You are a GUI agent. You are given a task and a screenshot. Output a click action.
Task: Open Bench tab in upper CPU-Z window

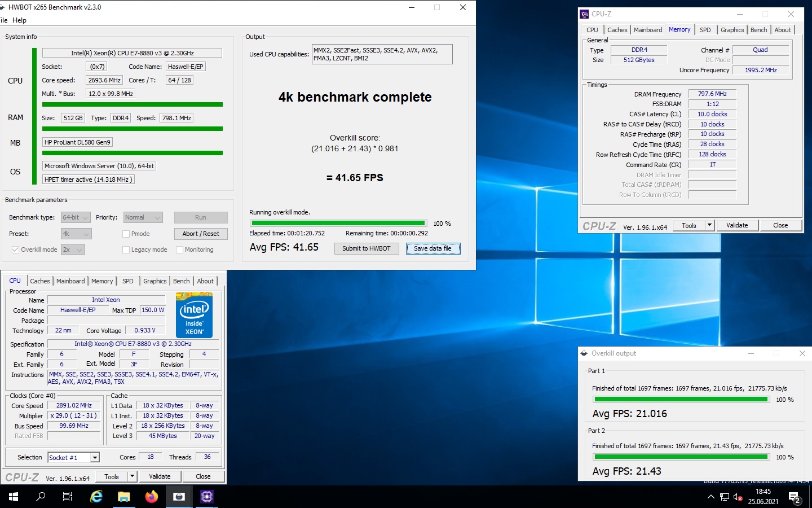758,30
